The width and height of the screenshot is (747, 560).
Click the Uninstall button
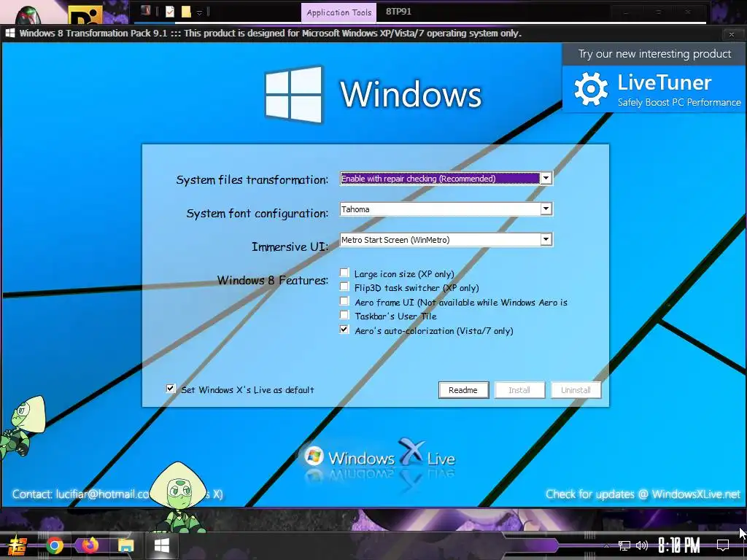(576, 390)
